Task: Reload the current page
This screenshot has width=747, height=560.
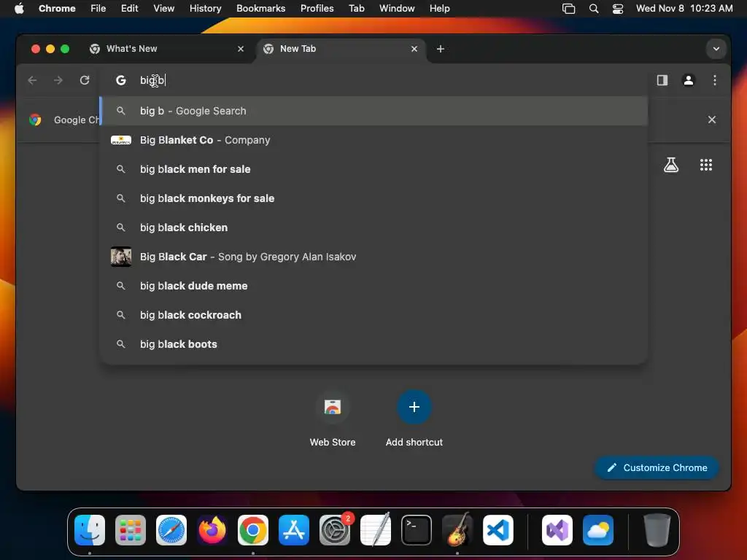Action: 85,80
